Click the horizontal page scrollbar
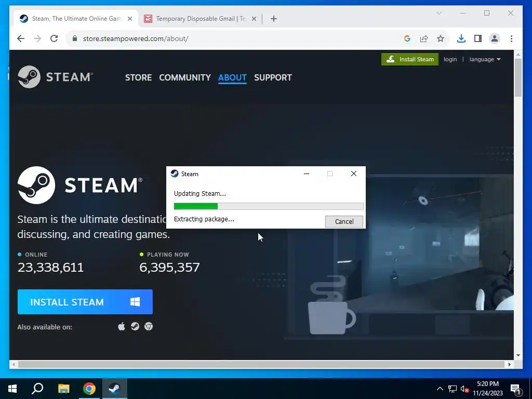The height and width of the screenshot is (399, 532). point(261,364)
